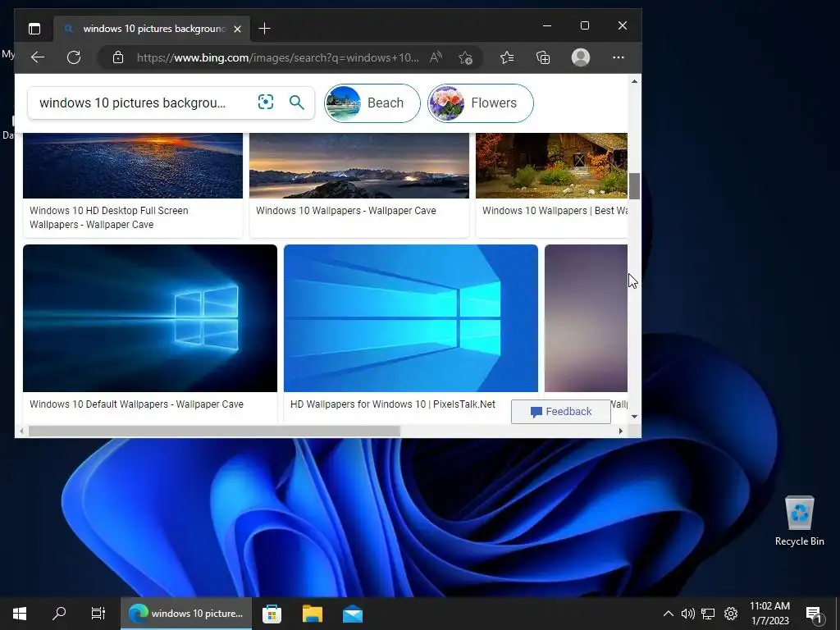Open Windows 10 Default Wallpapers link
The width and height of the screenshot is (840, 630).
tap(137, 404)
